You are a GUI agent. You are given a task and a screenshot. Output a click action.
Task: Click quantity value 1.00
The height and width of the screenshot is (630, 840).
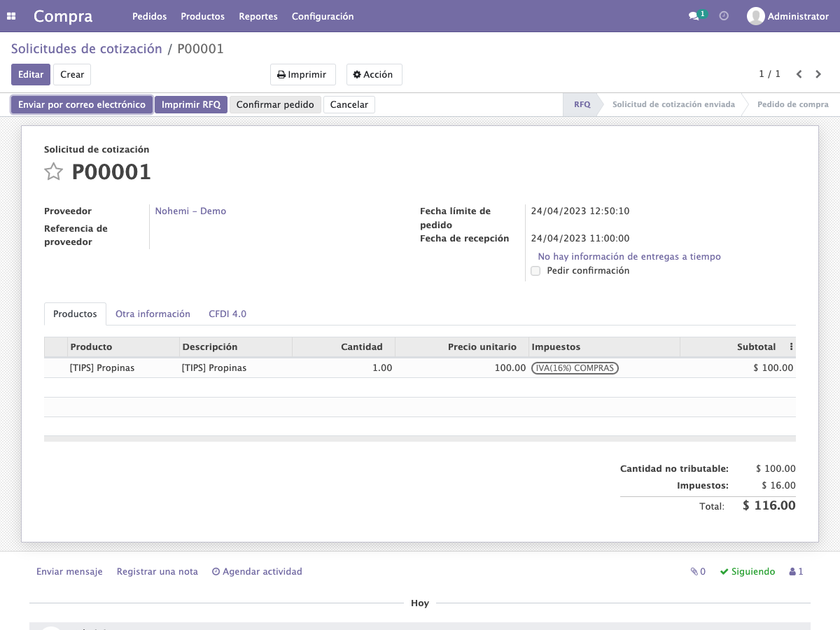pos(382,368)
